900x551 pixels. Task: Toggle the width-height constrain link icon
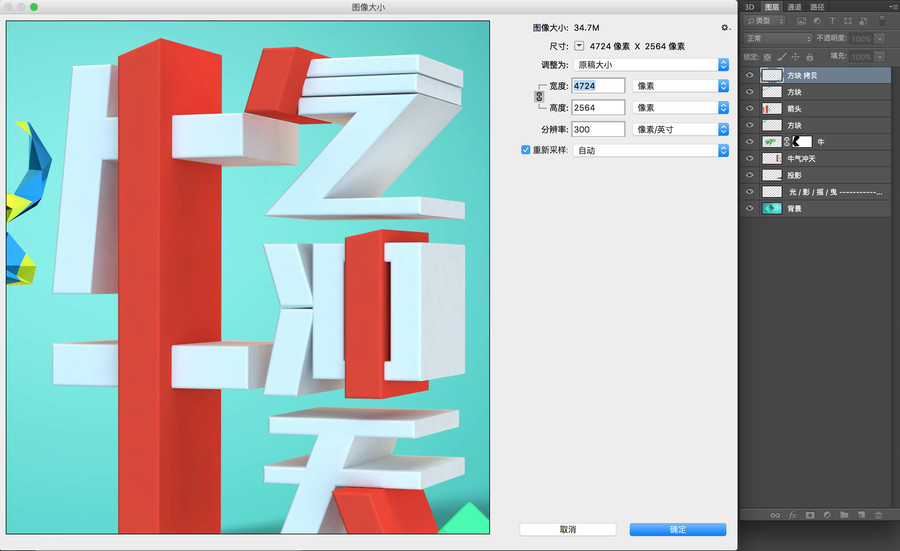click(539, 96)
